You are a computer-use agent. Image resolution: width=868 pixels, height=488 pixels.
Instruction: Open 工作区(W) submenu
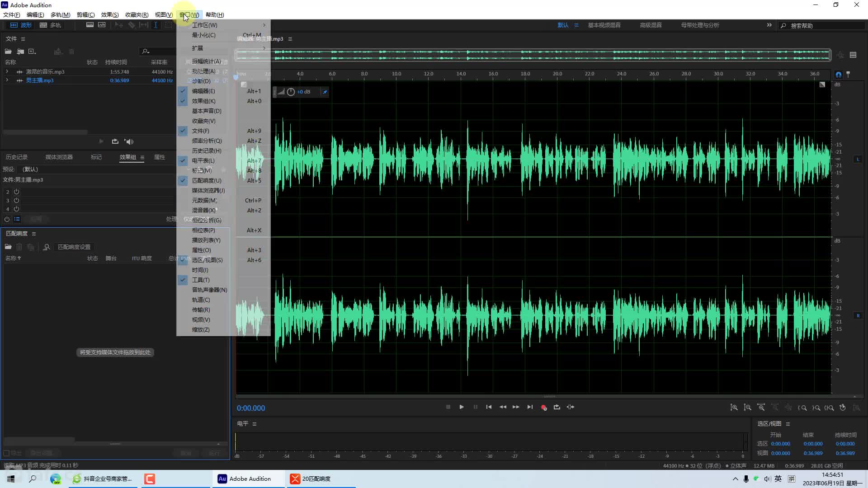pyautogui.click(x=224, y=25)
